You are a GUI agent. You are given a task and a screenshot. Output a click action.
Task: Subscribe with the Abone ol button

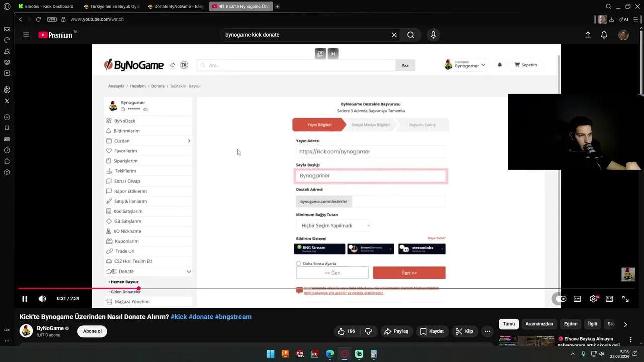(x=92, y=331)
